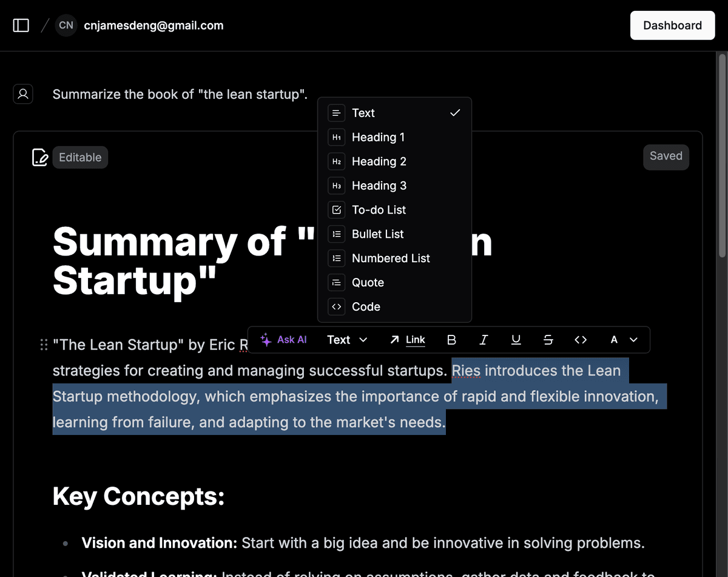Image resolution: width=728 pixels, height=577 pixels.
Task: Add a Link to selected text
Action: tap(408, 340)
